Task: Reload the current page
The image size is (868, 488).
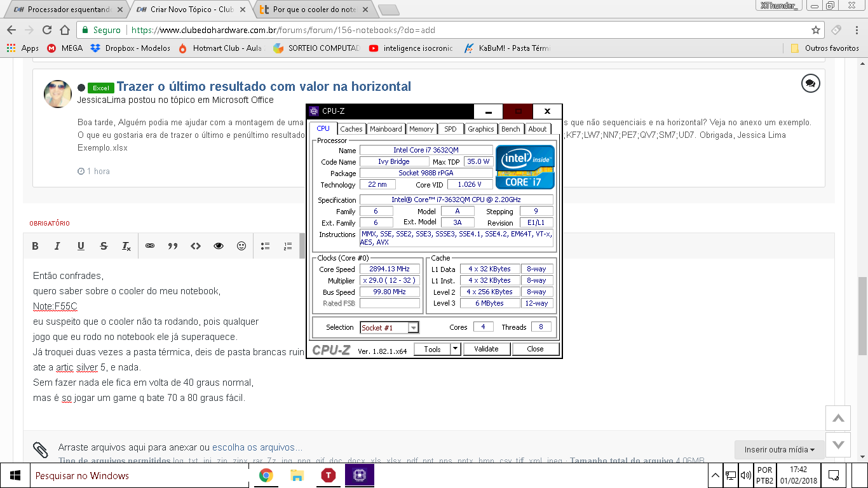Action: tap(47, 30)
